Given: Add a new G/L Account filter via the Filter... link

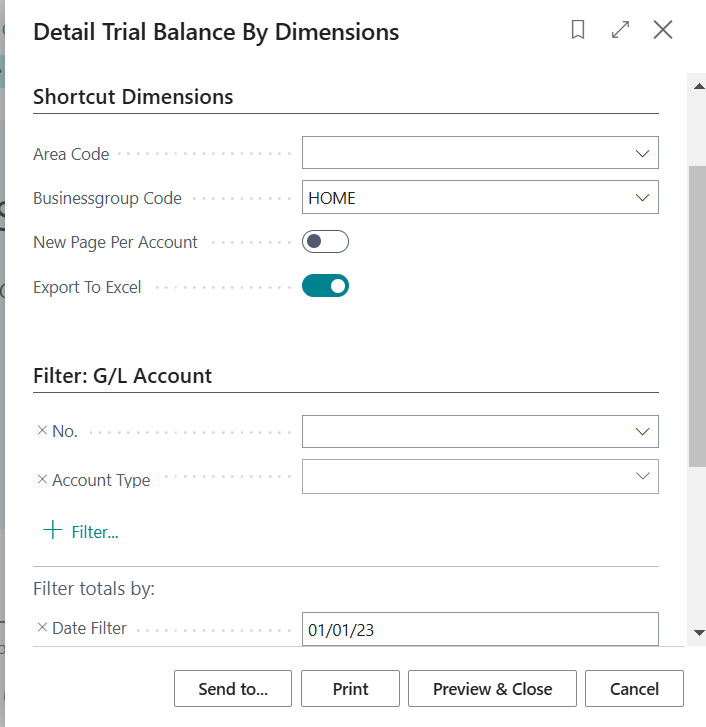Looking at the screenshot, I should coord(95,532).
